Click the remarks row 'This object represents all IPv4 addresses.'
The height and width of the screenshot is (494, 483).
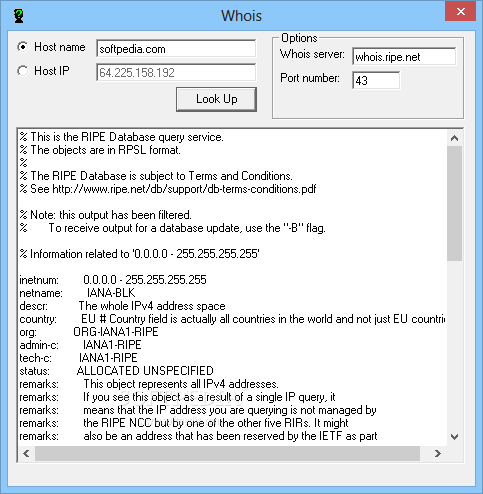149,384
